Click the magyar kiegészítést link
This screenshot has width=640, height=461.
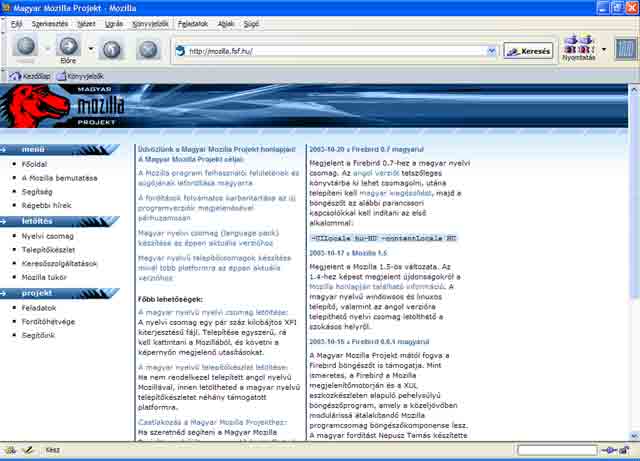395,193
